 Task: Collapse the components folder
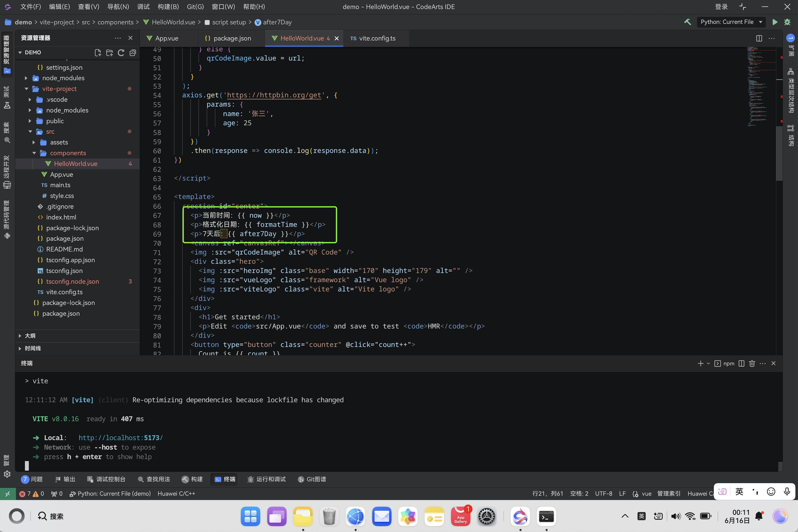tap(34, 153)
